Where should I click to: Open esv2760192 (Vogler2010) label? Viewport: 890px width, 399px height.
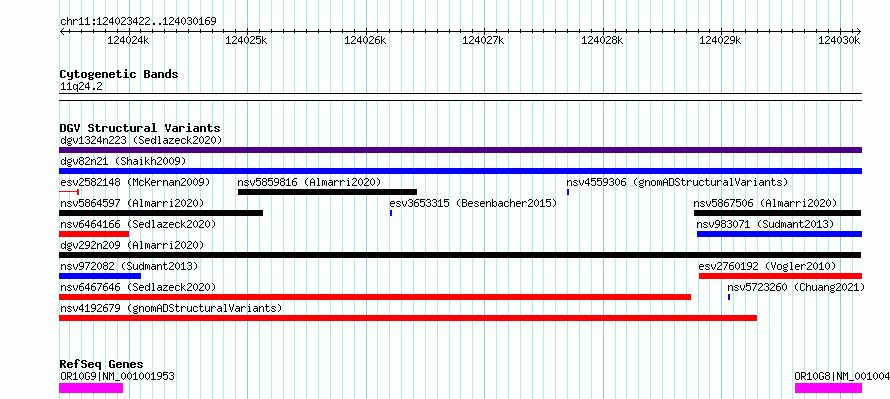[x=767, y=266]
